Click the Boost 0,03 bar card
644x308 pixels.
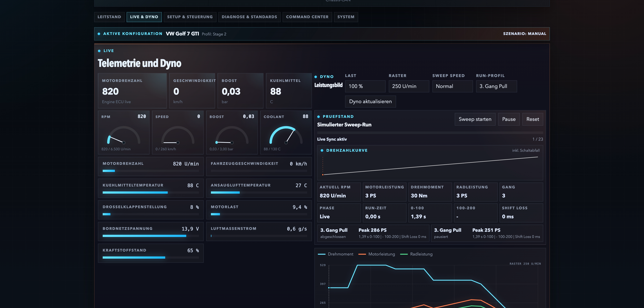coord(240,91)
